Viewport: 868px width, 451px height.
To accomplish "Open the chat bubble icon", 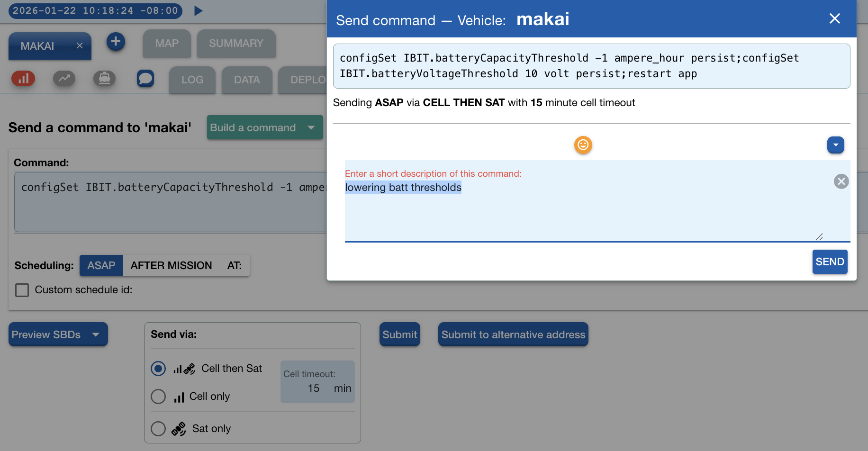I will click(x=145, y=78).
